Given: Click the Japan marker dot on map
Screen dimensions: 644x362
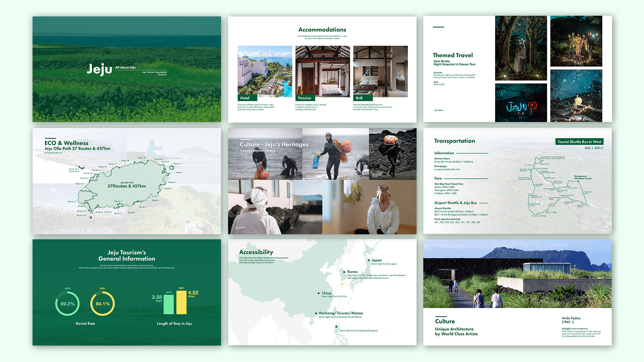Looking at the screenshot, I should [369, 260].
